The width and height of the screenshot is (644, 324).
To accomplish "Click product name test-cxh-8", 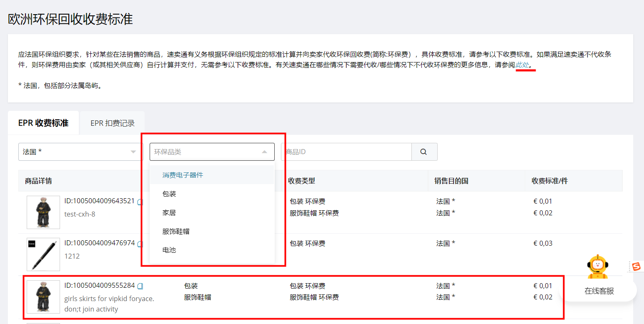I will pos(80,214).
